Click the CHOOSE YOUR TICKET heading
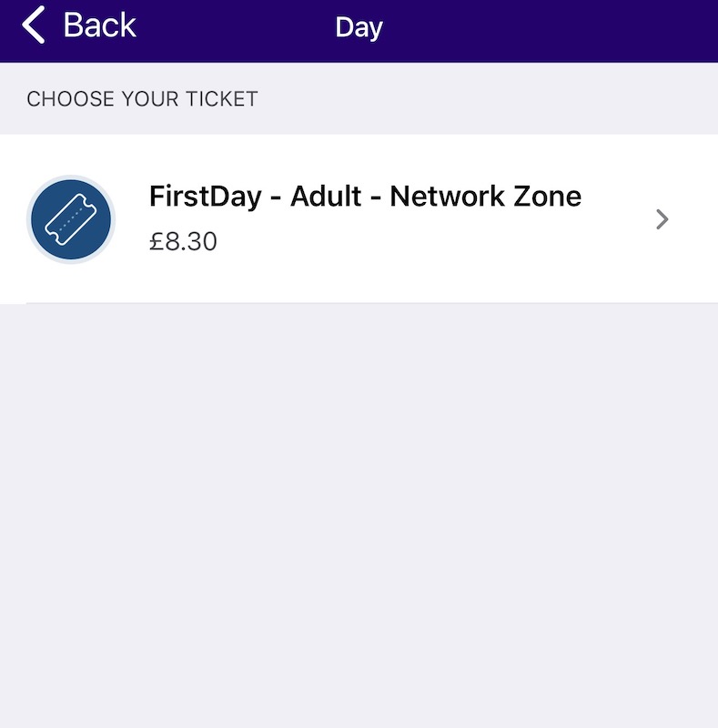Viewport: 718px width, 728px height. pos(143,98)
